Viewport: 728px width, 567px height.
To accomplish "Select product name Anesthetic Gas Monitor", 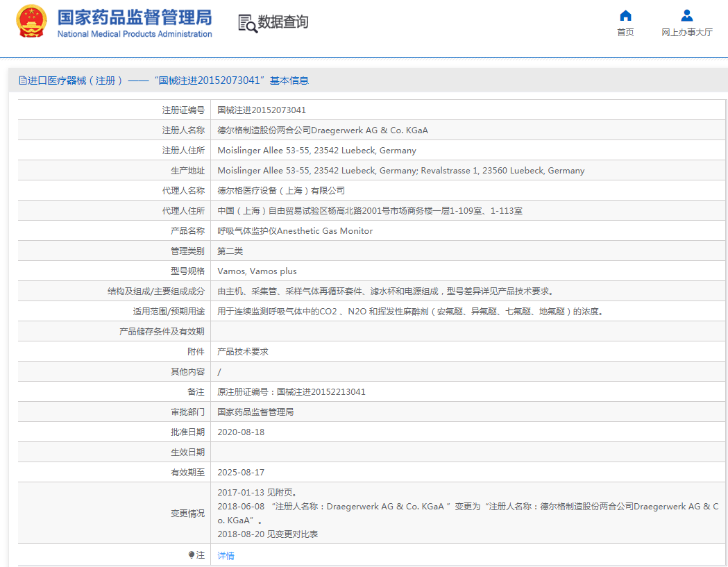I will pyautogui.click(x=295, y=231).
